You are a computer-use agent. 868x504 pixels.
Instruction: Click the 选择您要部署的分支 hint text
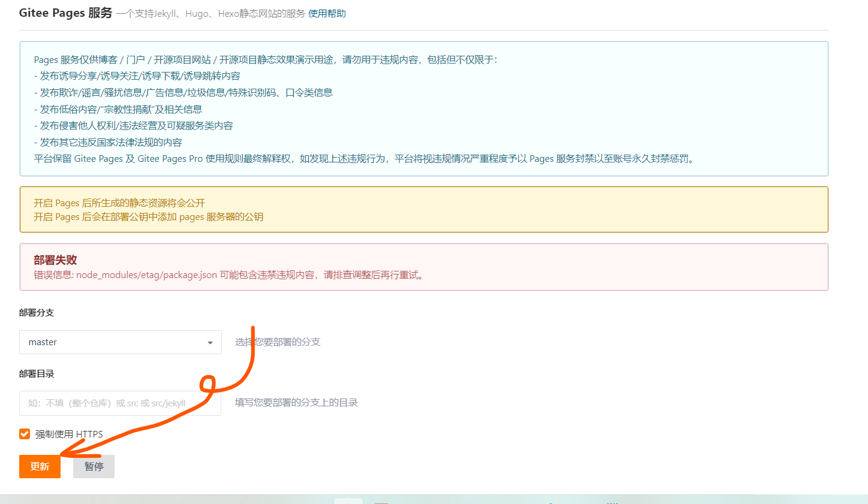(x=278, y=342)
